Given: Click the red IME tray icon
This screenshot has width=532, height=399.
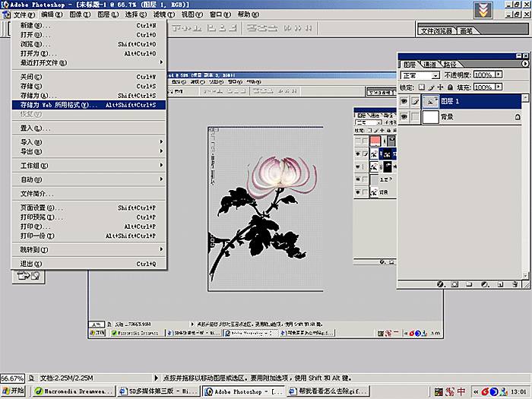Looking at the screenshot, I should click(x=450, y=391).
